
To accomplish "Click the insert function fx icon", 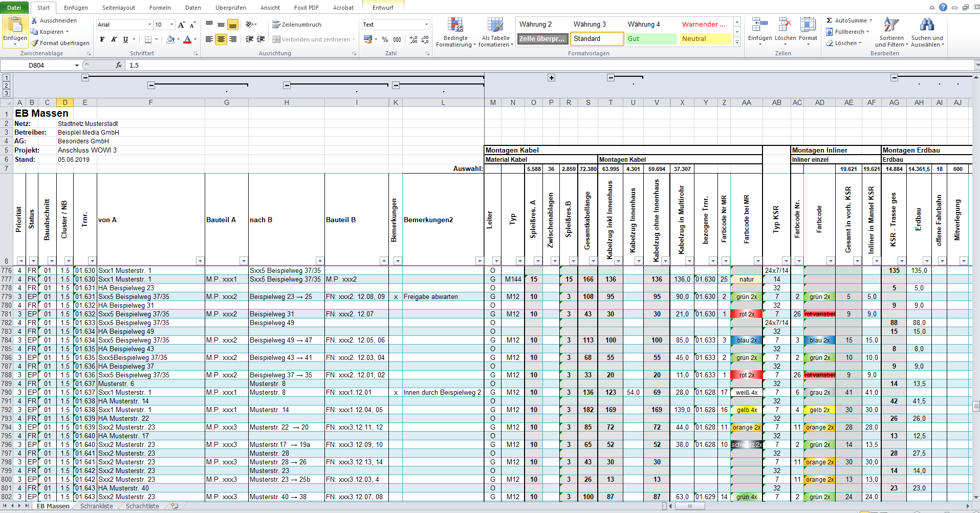I will tap(119, 65).
